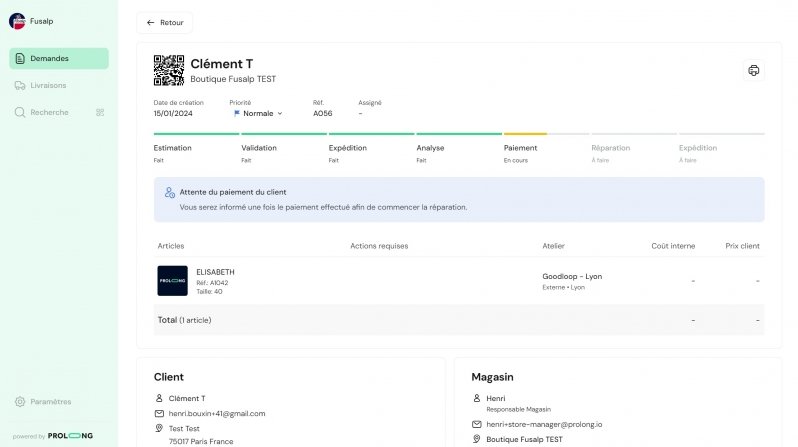
Task: Click the Livraisons truck icon
Action: (x=20, y=85)
